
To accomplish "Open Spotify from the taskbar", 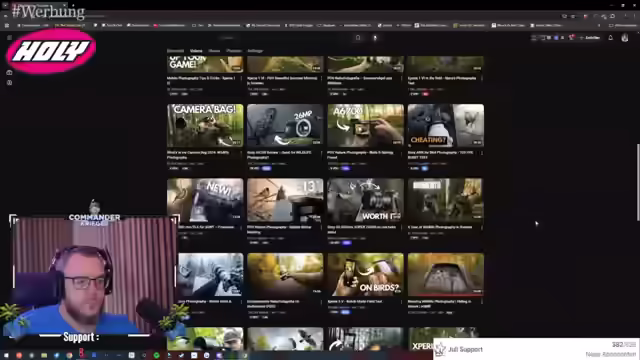I will (156, 356).
